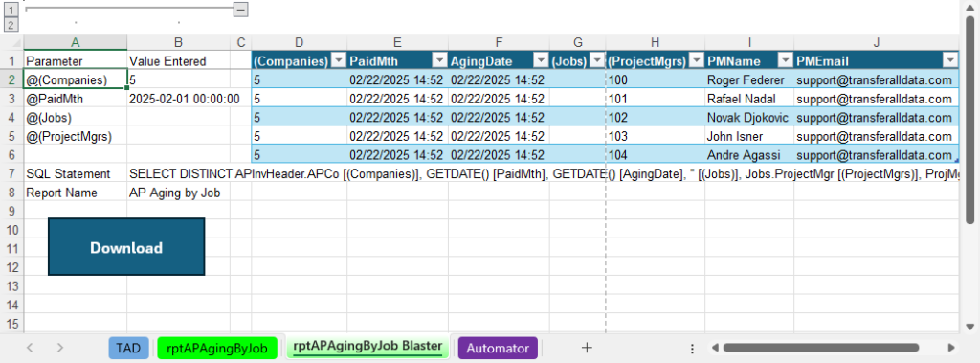Click next sheet navigation arrow
This screenshot has width=980, height=363.
click(60, 348)
